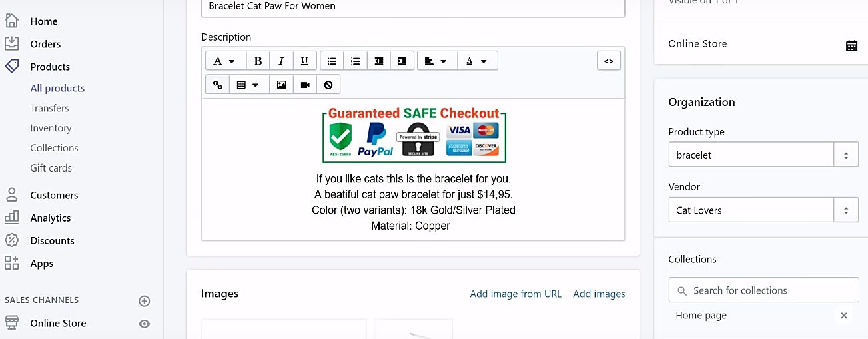868x339 pixels.
Task: Show HTML code view of description
Action: pyautogui.click(x=608, y=61)
